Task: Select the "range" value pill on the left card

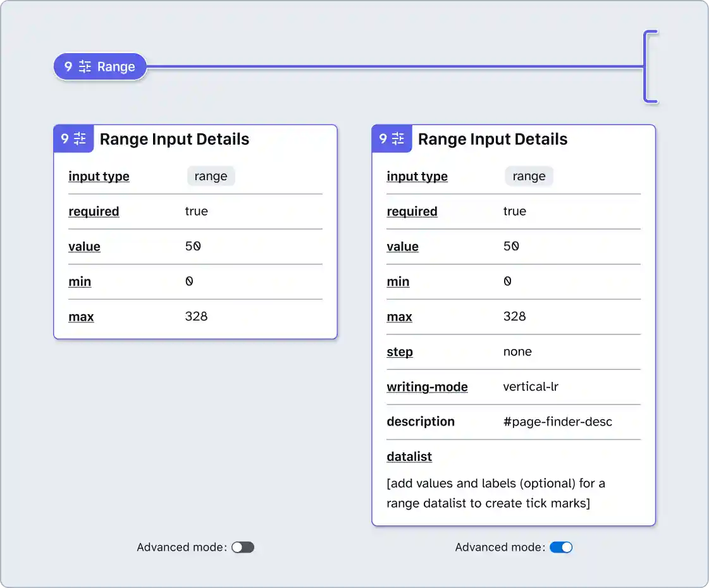Action: [x=211, y=176]
